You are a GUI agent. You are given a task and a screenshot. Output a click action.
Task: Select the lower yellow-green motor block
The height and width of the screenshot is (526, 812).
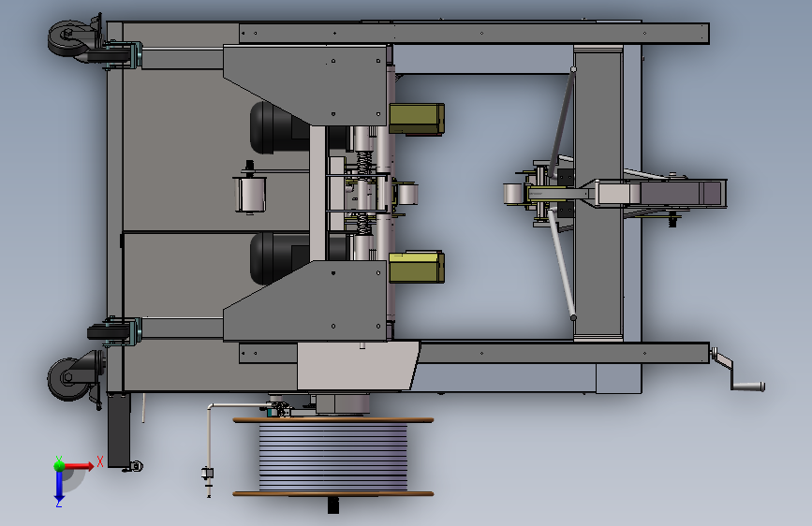click(417, 267)
